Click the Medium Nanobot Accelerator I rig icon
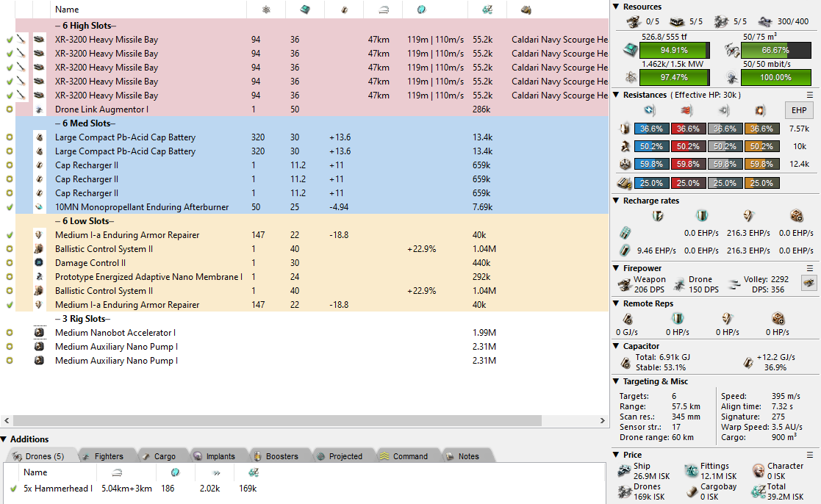This screenshot has width=821, height=504. tap(39, 333)
